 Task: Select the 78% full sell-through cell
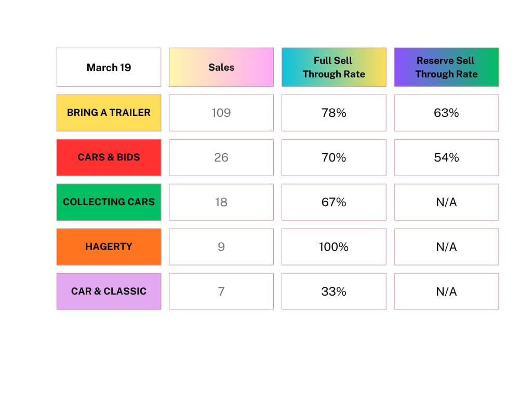pyautogui.click(x=334, y=113)
